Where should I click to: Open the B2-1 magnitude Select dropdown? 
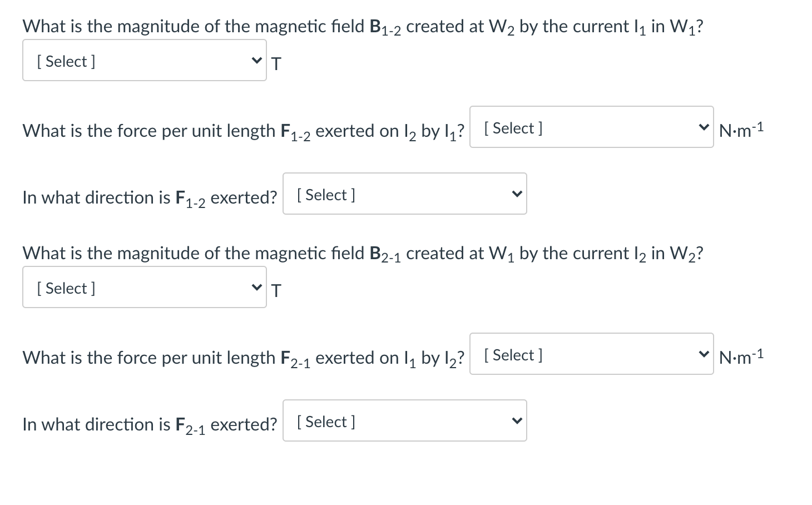pyautogui.click(x=145, y=287)
